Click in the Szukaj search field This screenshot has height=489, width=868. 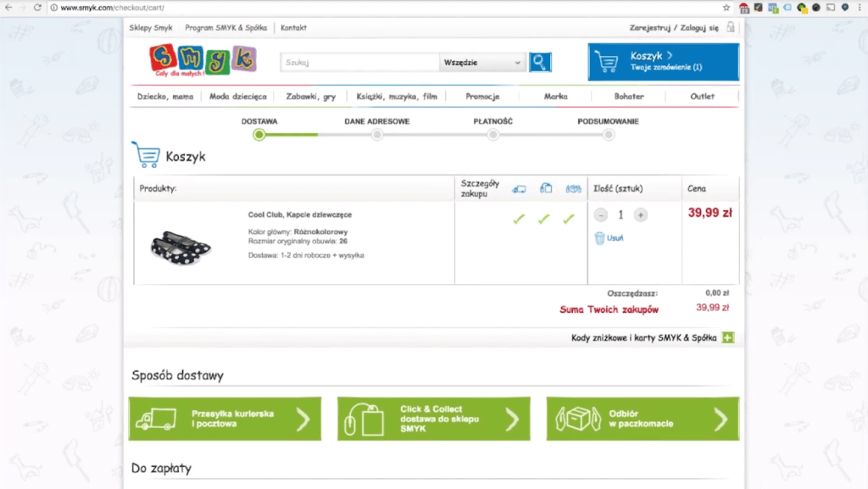click(x=359, y=63)
